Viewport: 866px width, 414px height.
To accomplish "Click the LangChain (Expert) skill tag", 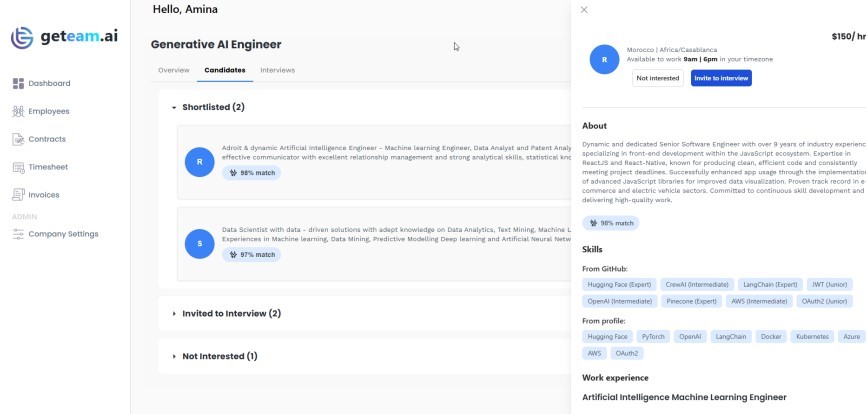I will (770, 285).
